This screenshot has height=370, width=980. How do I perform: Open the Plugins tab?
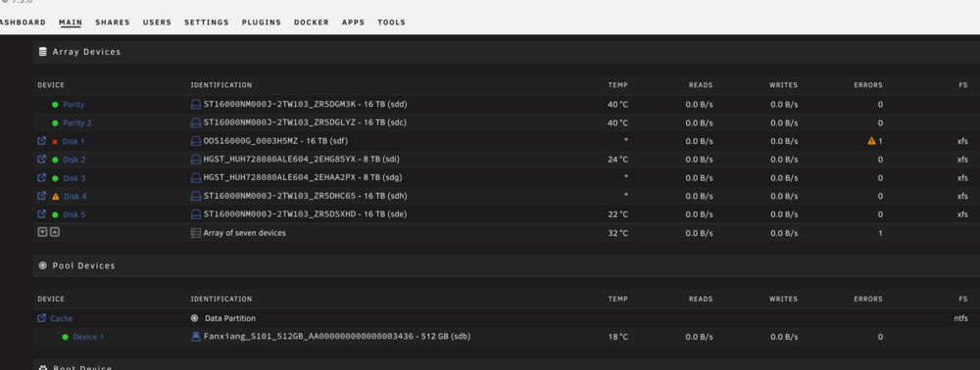point(262,22)
